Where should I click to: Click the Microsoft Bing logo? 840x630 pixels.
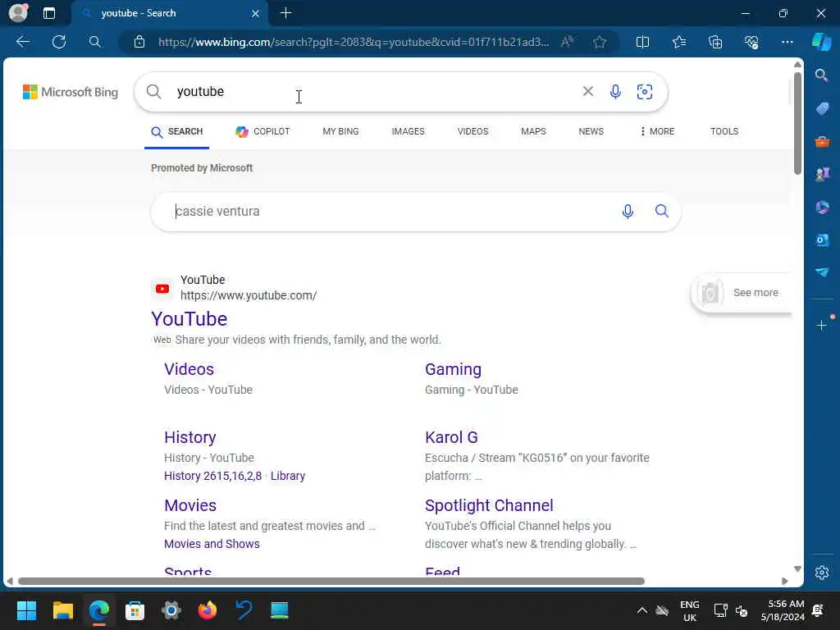[71, 92]
